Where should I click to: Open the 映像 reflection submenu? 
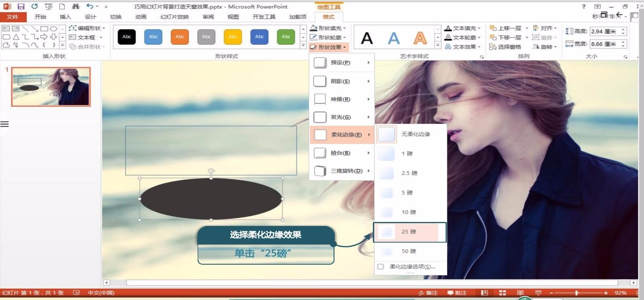click(x=342, y=99)
